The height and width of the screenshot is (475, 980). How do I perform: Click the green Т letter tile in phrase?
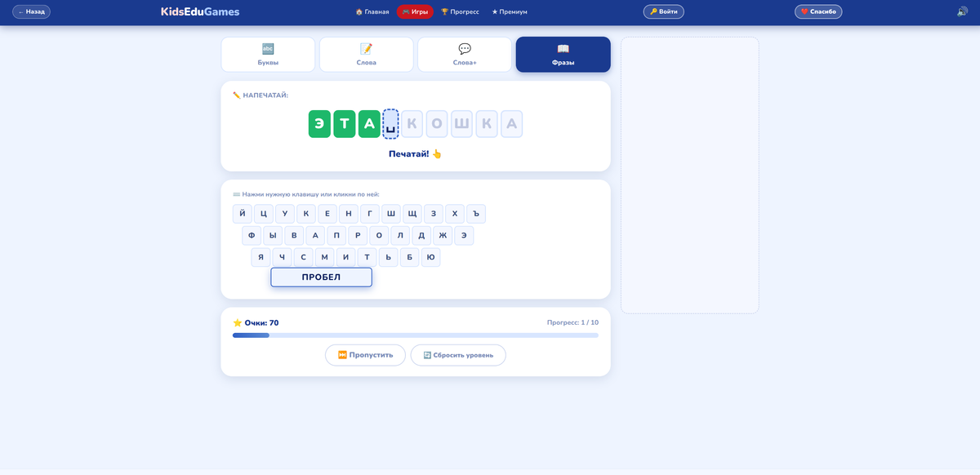(x=345, y=124)
